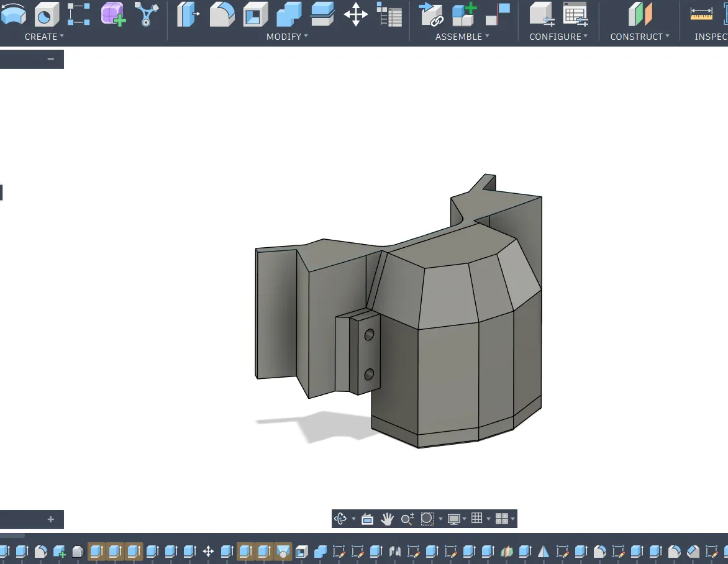Image resolution: width=728 pixels, height=564 pixels.
Task: Select the Press Pull tool
Action: click(x=188, y=14)
